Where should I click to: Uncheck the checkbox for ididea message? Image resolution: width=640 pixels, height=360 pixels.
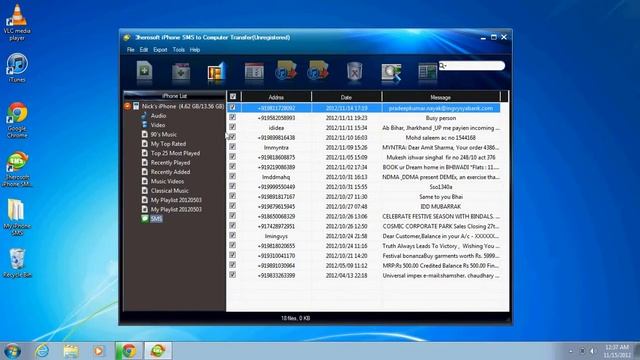[232, 127]
